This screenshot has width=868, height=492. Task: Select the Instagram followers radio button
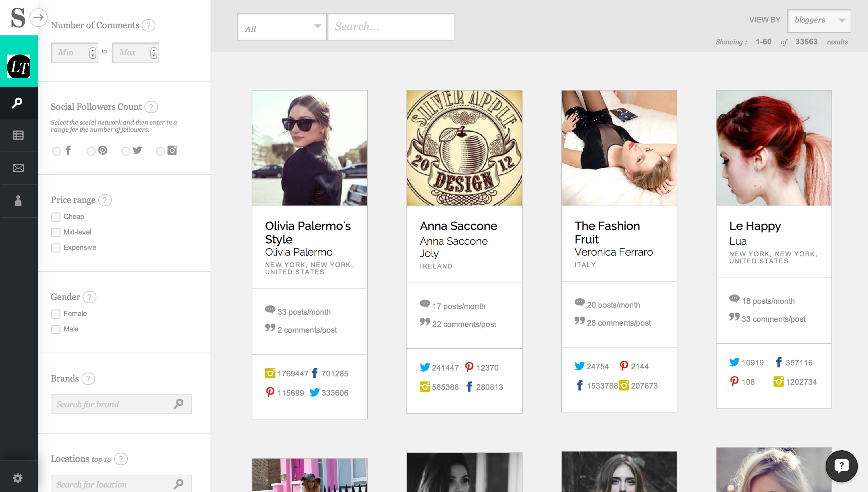point(160,151)
